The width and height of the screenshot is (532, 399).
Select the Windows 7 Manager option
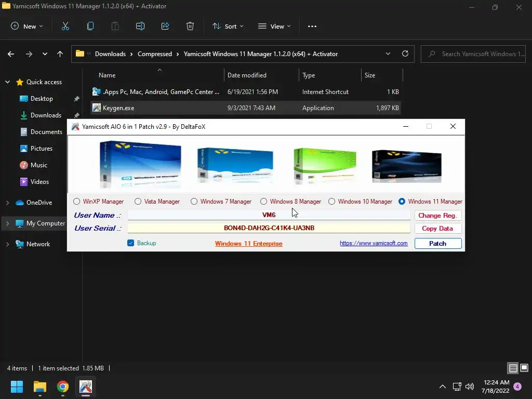tap(194, 202)
